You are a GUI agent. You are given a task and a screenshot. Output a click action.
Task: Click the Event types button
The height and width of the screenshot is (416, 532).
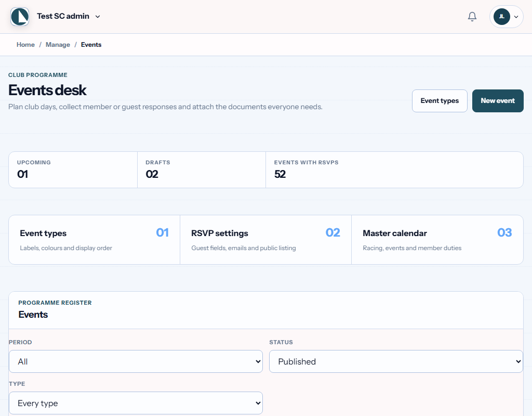coord(440,101)
